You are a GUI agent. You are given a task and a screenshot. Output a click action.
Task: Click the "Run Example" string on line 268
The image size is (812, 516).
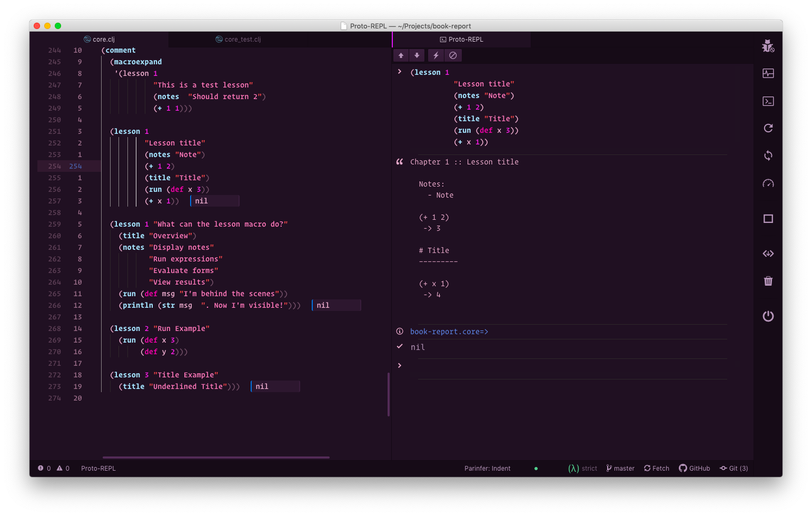pos(181,328)
